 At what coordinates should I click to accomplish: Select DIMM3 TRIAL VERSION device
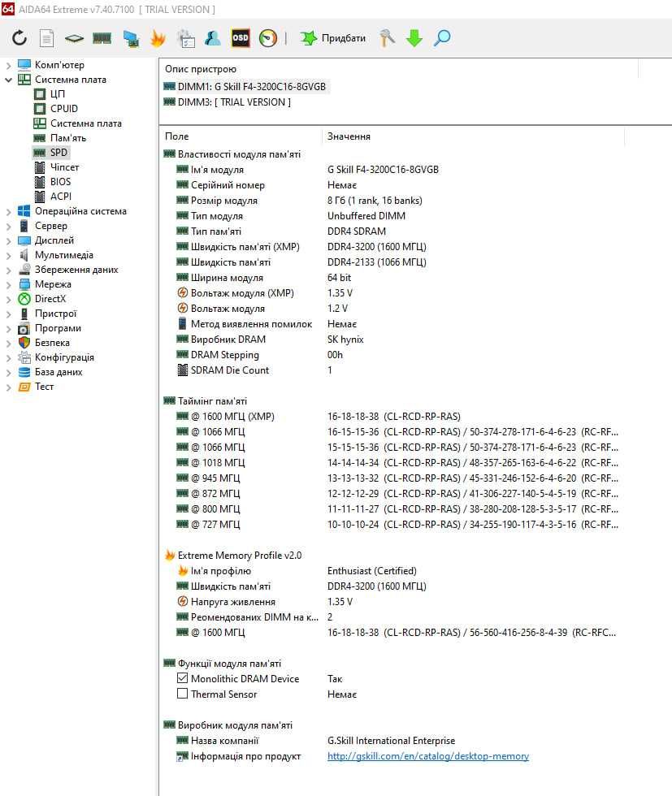tap(227, 102)
